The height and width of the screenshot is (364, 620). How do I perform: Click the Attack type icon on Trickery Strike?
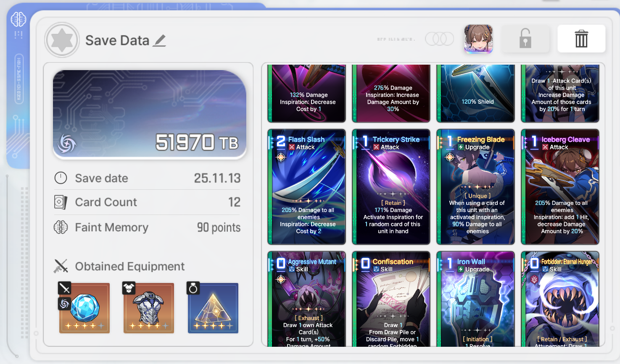tap(376, 147)
